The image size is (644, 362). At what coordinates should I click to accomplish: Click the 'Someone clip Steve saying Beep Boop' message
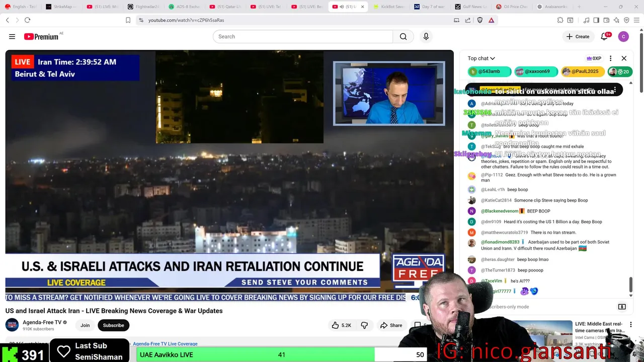pyautogui.click(x=551, y=200)
